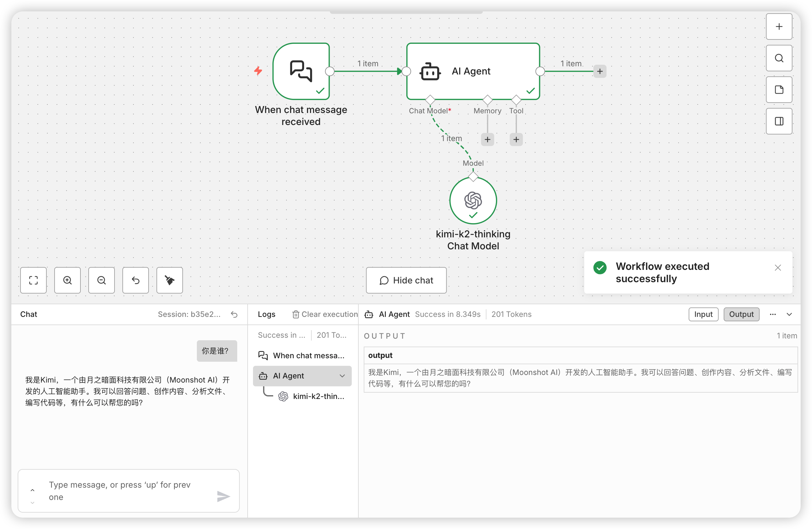This screenshot has height=529, width=812.
Task: Click the zoom out magnifier icon
Action: [x=101, y=280]
